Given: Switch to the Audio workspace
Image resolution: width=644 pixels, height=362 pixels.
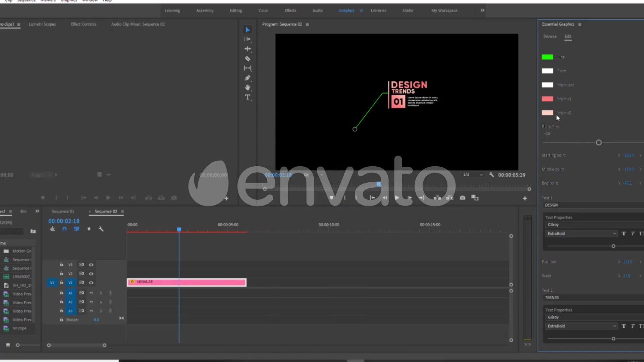Looking at the screenshot, I should click(318, 11).
